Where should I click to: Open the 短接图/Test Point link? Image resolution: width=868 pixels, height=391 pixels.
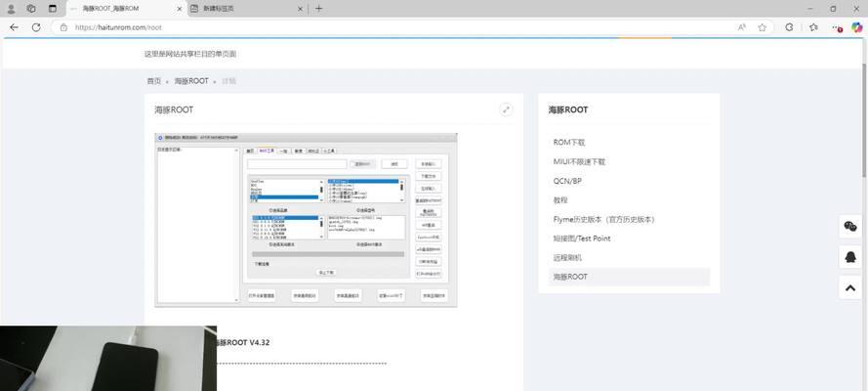tap(582, 239)
